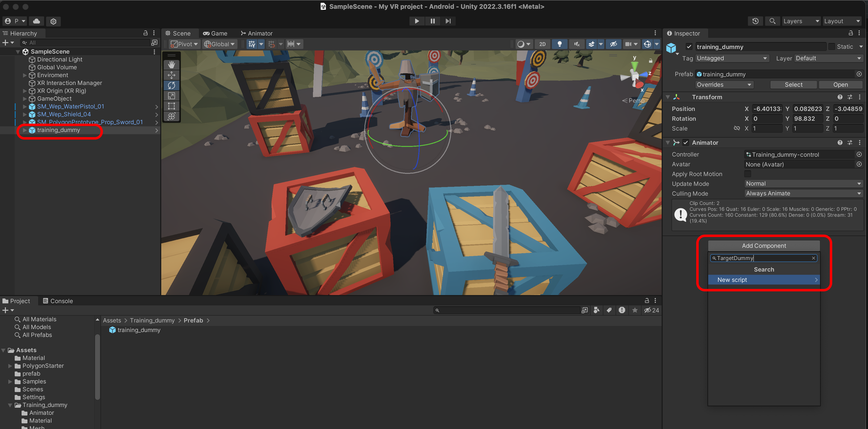Switch to the Console tab
868x429 pixels.
(x=58, y=301)
